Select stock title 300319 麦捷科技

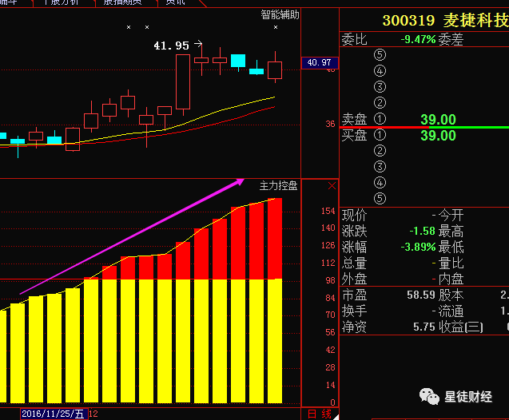445,21
